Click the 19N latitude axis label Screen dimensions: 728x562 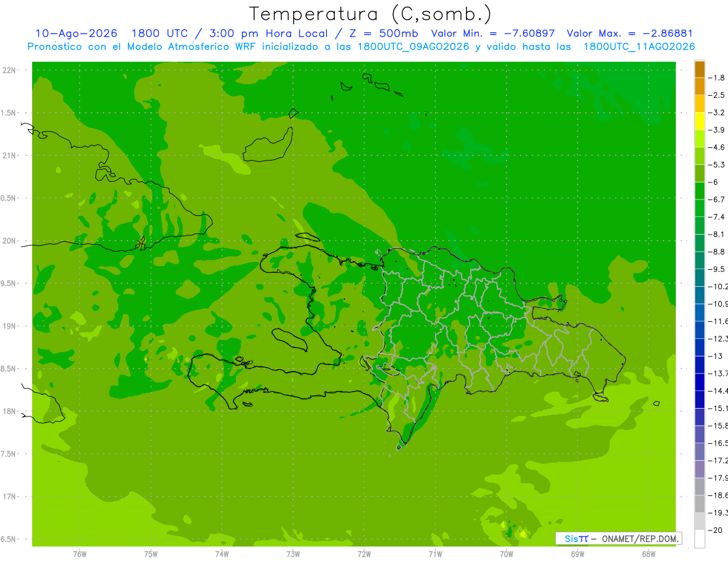[x=10, y=326]
